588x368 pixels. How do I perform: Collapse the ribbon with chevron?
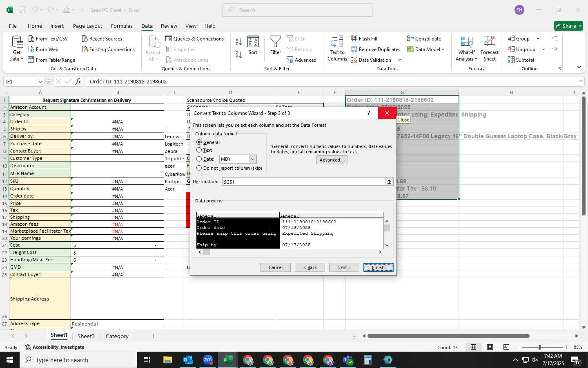[x=579, y=67]
